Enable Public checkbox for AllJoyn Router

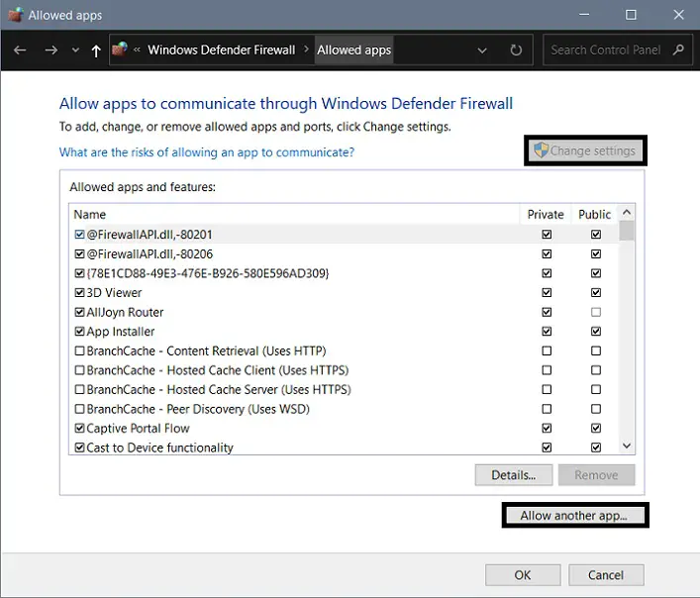(595, 312)
